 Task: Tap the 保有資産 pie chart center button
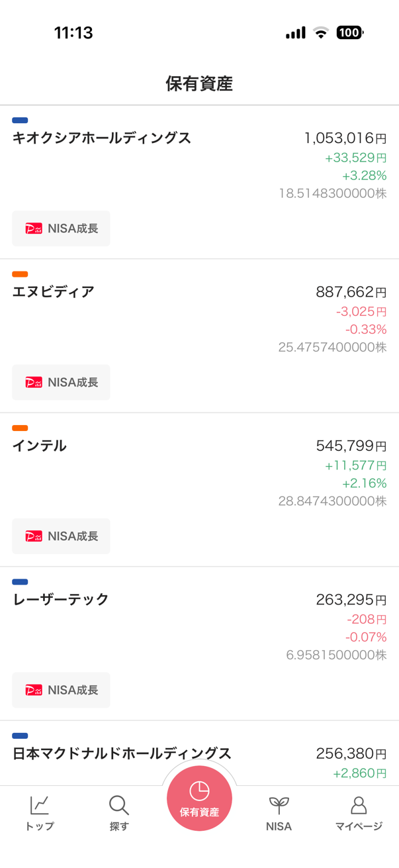tap(199, 798)
